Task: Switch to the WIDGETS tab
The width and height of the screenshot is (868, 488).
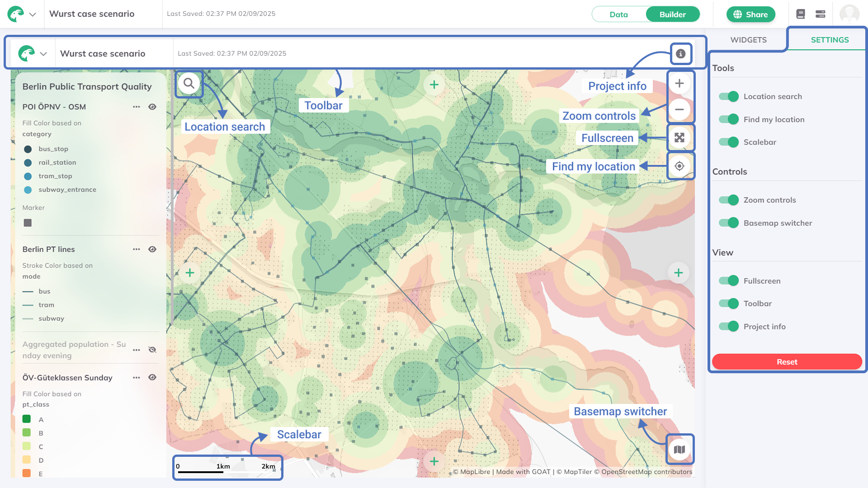Action: pos(748,40)
